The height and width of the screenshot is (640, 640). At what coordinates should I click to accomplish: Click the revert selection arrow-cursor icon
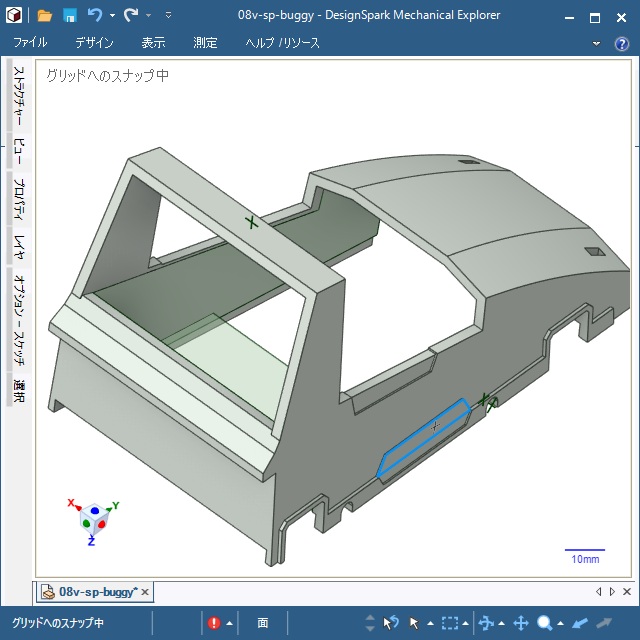point(391,623)
